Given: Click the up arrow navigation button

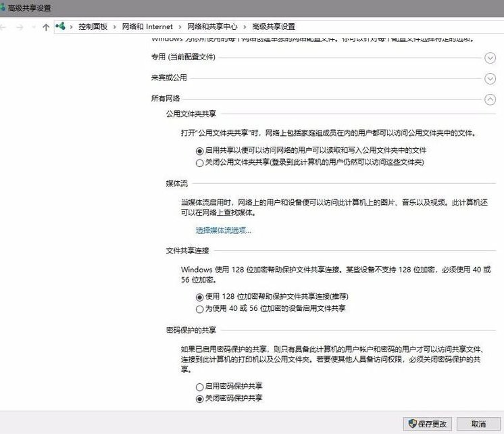Looking at the screenshot, I should coord(45,27).
